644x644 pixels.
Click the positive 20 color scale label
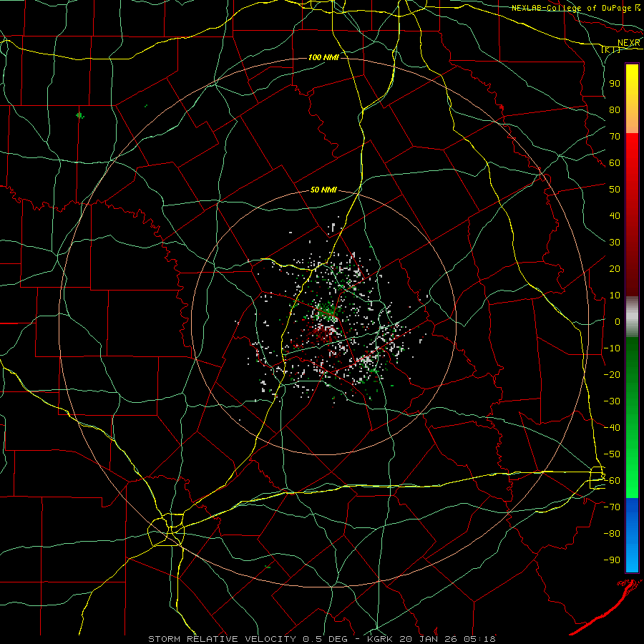[x=615, y=268]
